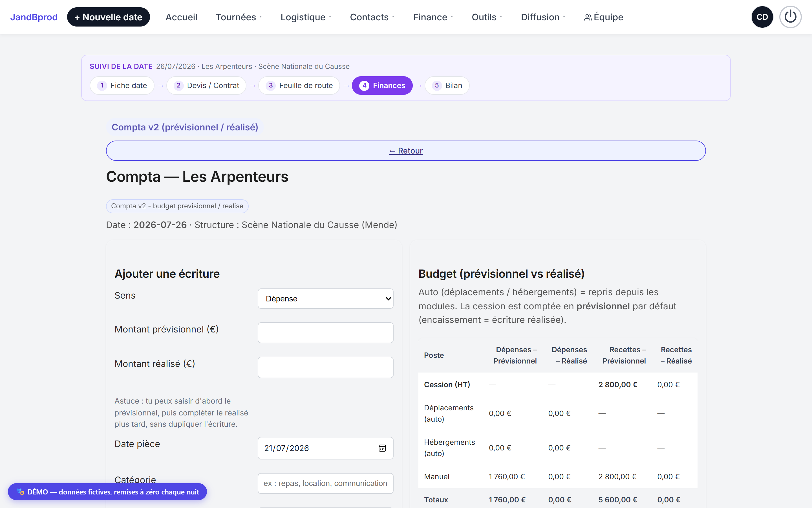The height and width of the screenshot is (508, 812).
Task: Expand the Finance menu
Action: tap(433, 17)
